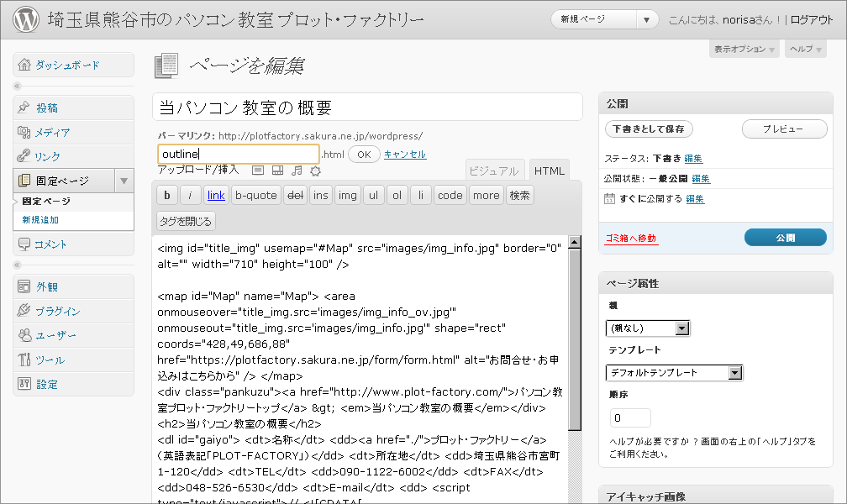The image size is (847, 504).
Task: Click the プラグイン plug icon
Action: pyautogui.click(x=24, y=310)
